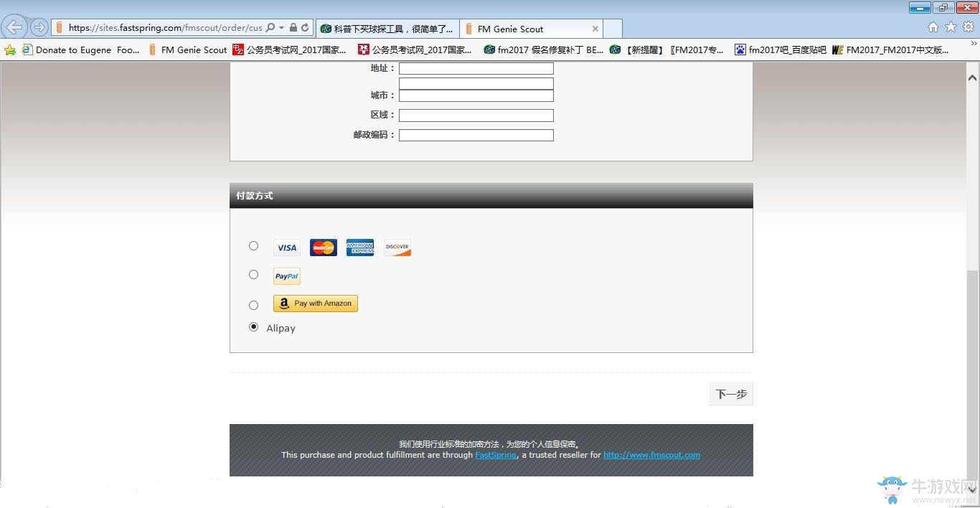Click the search magnifier in address bar
The image size is (980, 508).
(x=270, y=28)
